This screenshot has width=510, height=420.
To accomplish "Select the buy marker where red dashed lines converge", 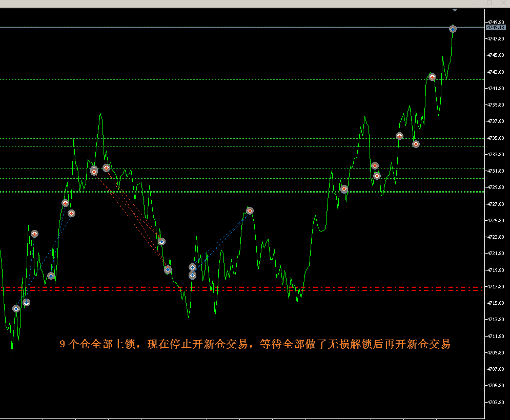I will point(168,269).
